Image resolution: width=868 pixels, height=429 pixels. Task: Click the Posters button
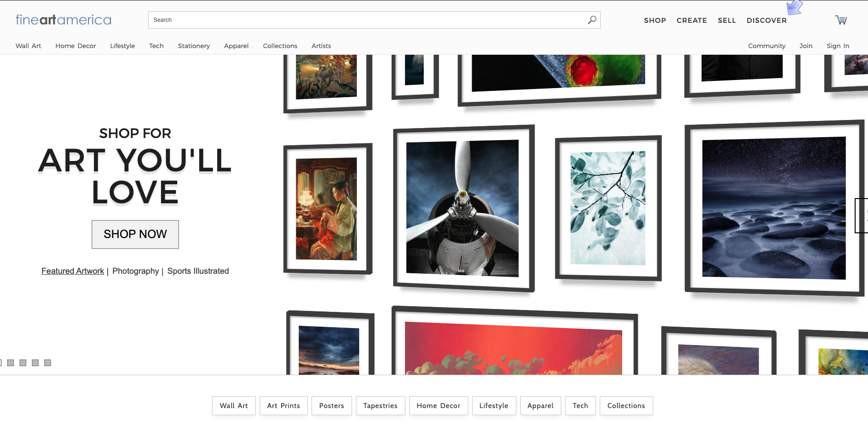(x=332, y=406)
